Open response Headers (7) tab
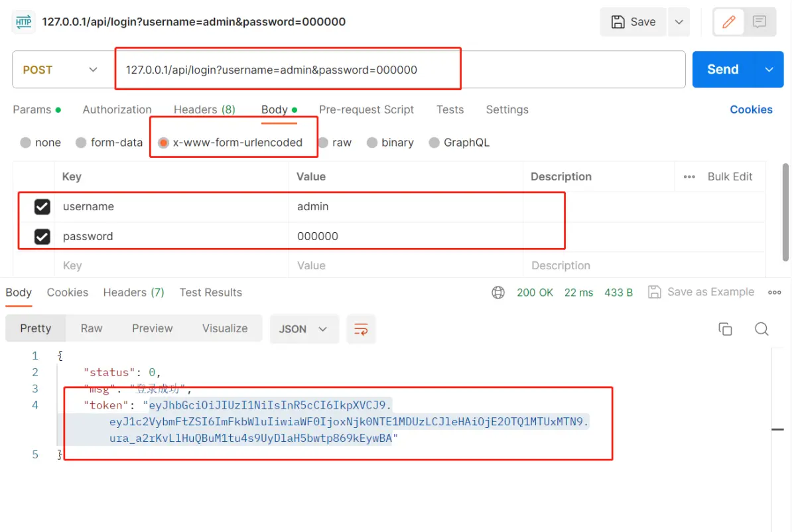The width and height of the screenshot is (796, 532). tap(133, 293)
